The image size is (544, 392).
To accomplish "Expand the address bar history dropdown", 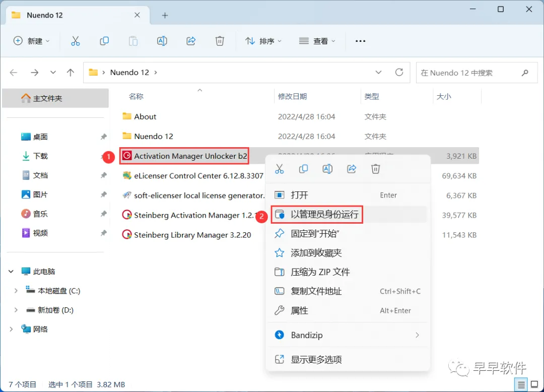I will 378,72.
